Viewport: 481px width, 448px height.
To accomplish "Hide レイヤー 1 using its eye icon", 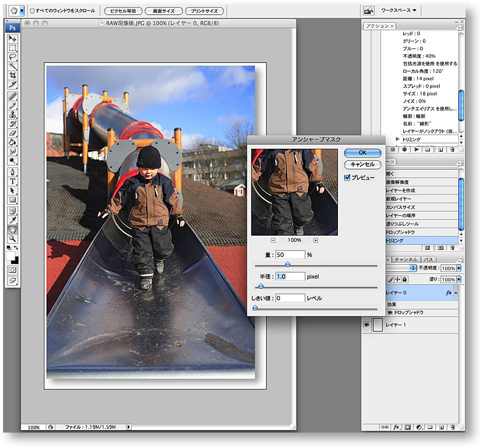I will [x=366, y=325].
